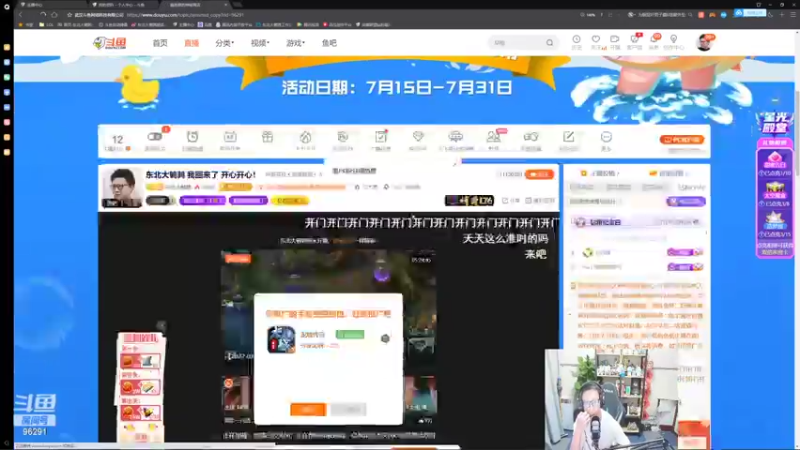Click the game app icon in popup
The width and height of the screenshot is (800, 450).
(x=281, y=339)
